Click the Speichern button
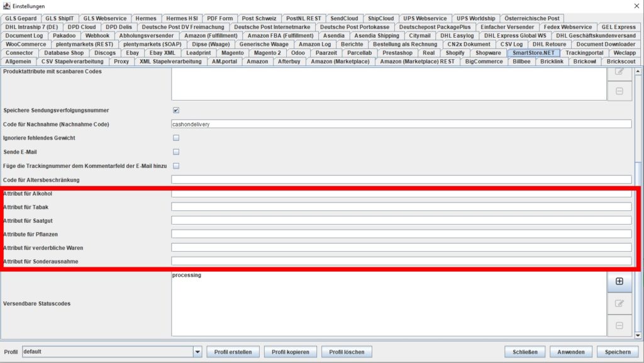Viewport: 644px width, 363px height. click(618, 352)
